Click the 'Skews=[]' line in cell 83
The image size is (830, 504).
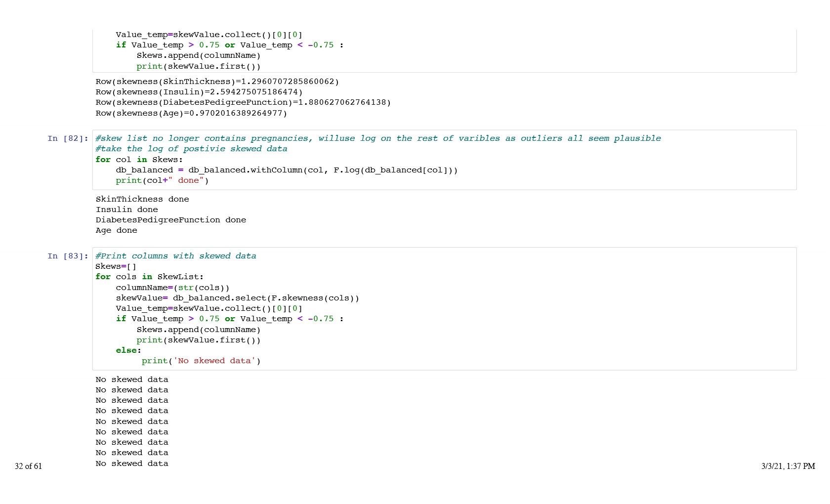116,266
